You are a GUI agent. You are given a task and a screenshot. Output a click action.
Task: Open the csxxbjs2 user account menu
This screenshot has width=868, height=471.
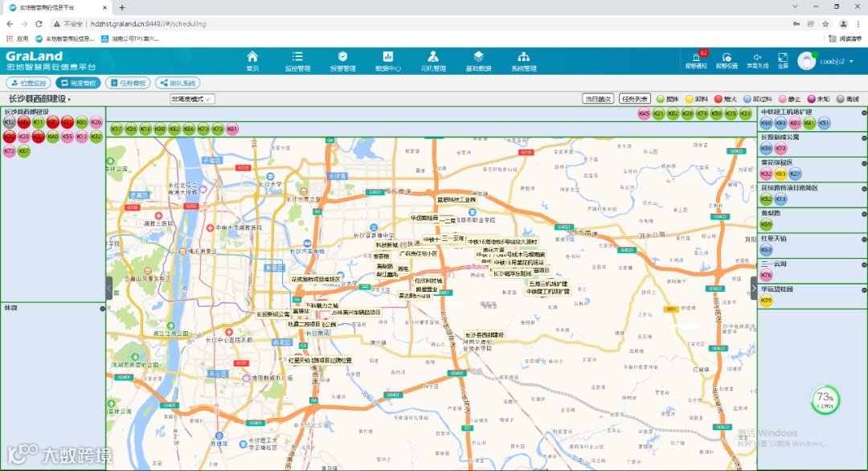(832, 61)
